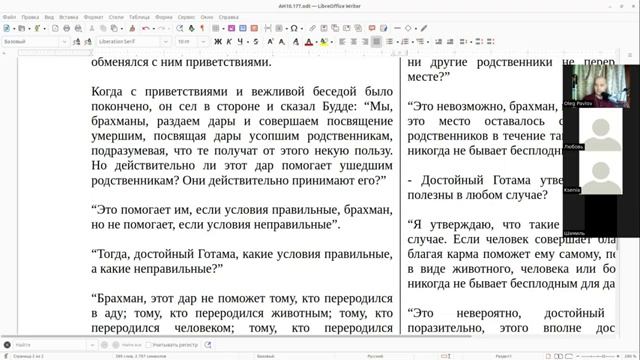This screenshot has height=360, width=640.
Task: Click the Insert text box icon
Action: point(254,28)
